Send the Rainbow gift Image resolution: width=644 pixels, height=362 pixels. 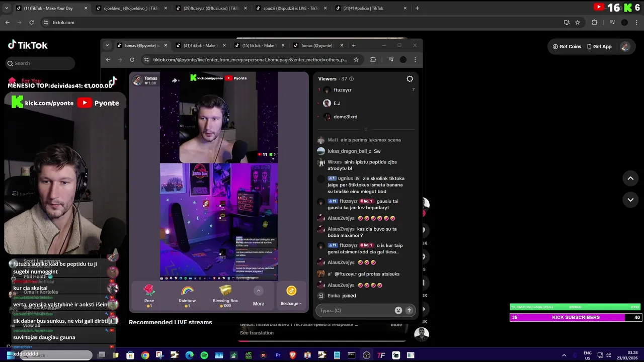[x=187, y=296]
